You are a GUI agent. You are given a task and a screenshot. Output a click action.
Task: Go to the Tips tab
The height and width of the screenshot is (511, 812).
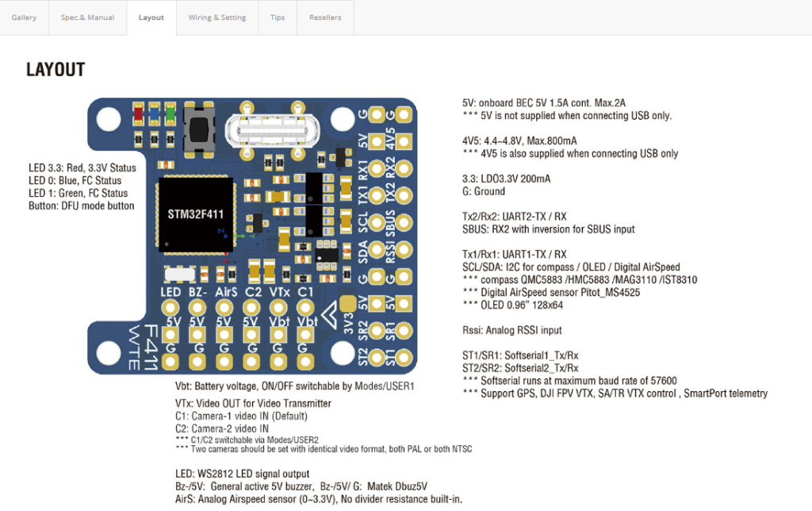[x=278, y=17]
